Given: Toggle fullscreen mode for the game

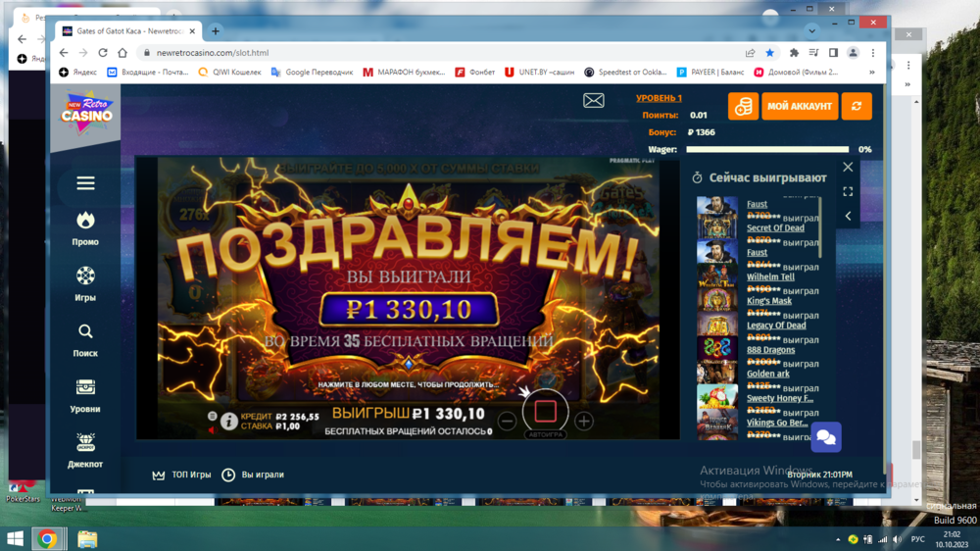Looking at the screenshot, I should (x=848, y=192).
